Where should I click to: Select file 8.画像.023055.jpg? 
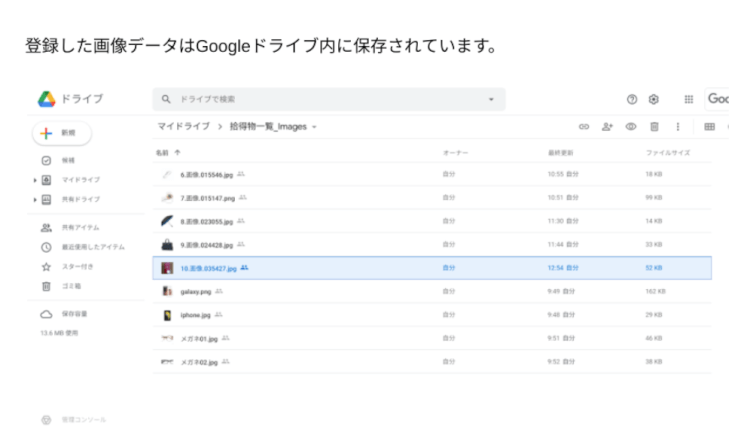(x=432, y=221)
